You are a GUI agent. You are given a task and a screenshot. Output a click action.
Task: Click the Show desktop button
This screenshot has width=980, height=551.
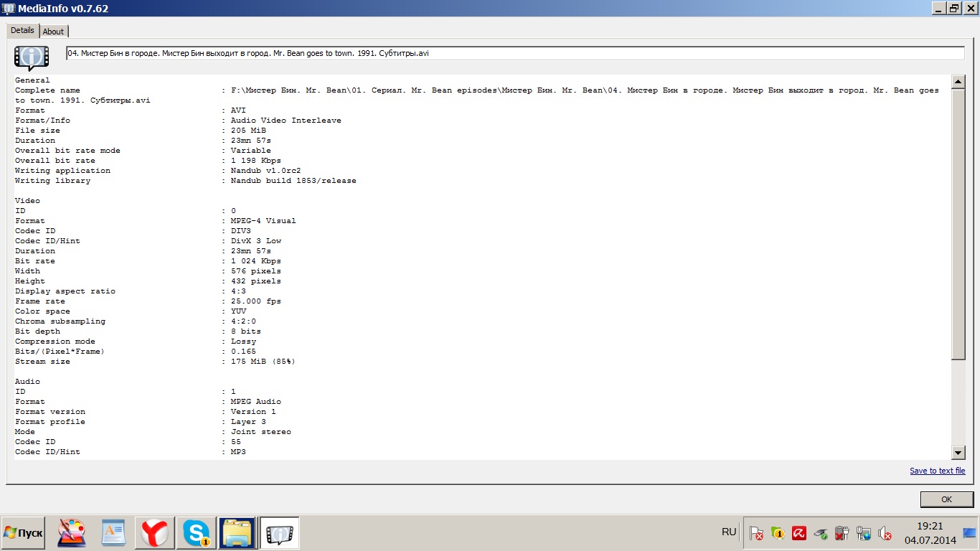969,533
